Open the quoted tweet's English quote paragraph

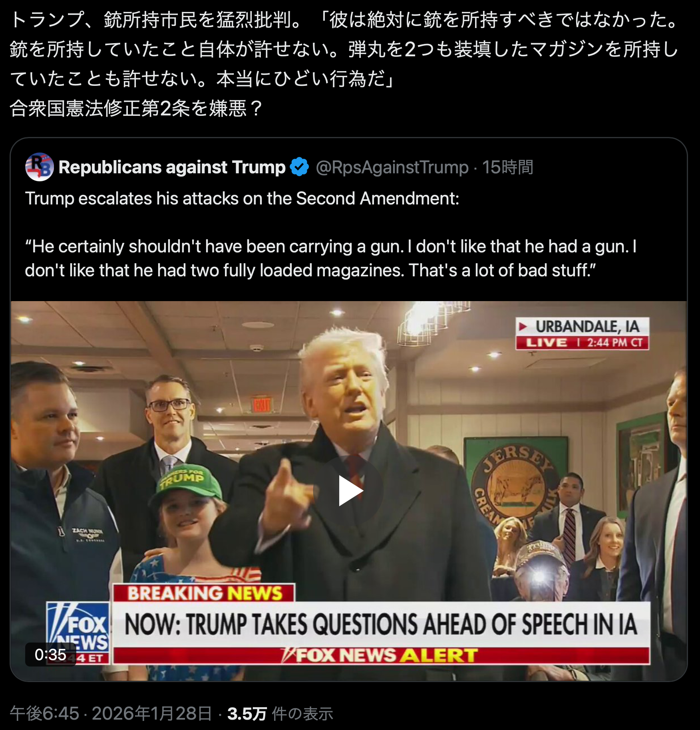[x=330, y=258]
